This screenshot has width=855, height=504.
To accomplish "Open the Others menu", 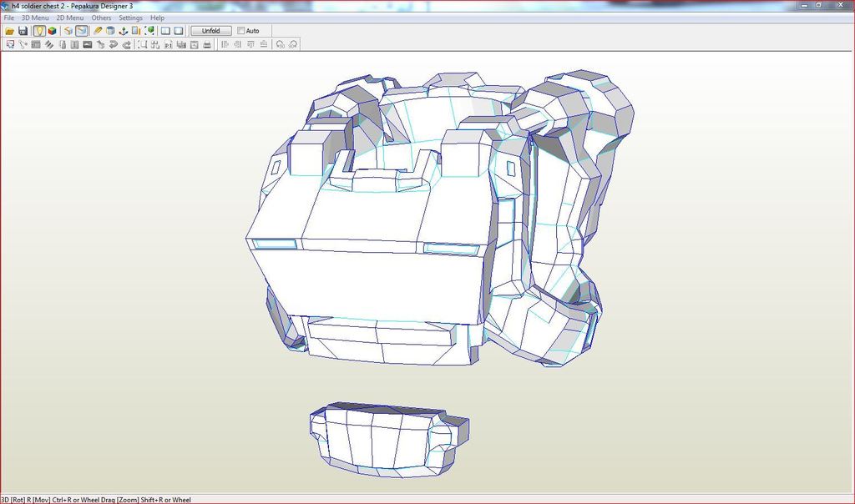I will (x=101, y=18).
